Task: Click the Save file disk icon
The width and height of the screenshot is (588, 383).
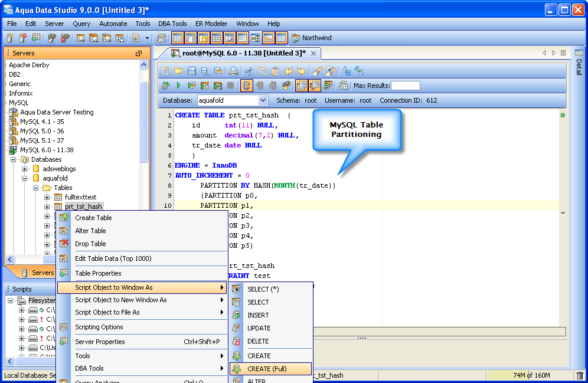Action: point(192,71)
